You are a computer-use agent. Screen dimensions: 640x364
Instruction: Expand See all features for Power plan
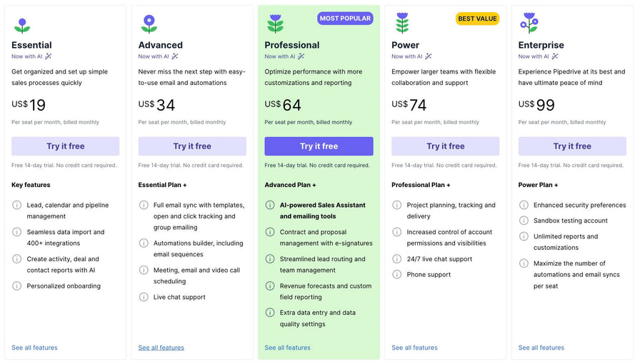414,348
